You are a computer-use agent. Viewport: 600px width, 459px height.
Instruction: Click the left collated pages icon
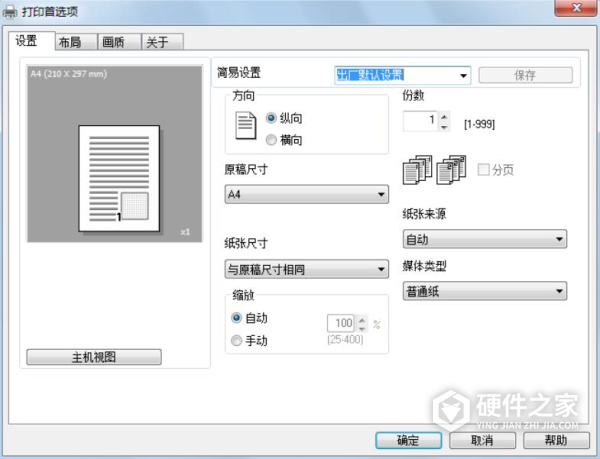point(417,170)
